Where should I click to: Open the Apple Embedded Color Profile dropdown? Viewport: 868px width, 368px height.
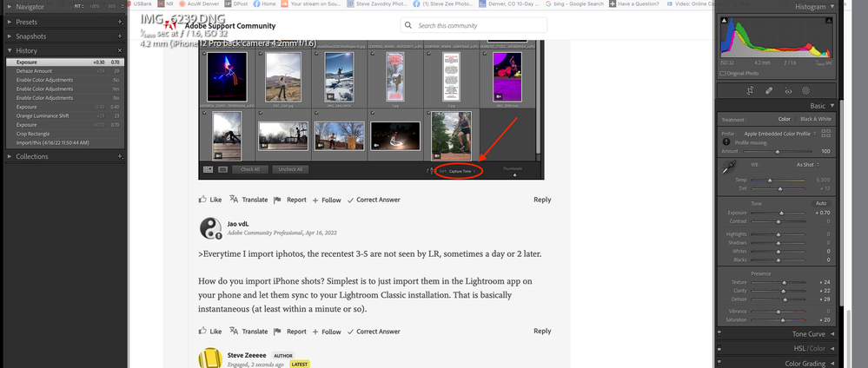coord(780,134)
